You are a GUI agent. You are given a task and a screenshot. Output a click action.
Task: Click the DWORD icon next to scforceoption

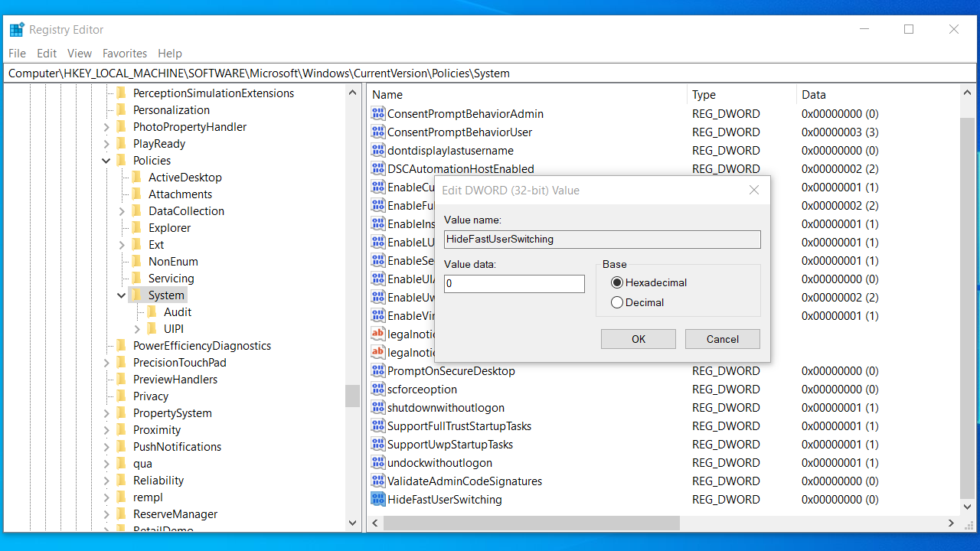coord(377,390)
